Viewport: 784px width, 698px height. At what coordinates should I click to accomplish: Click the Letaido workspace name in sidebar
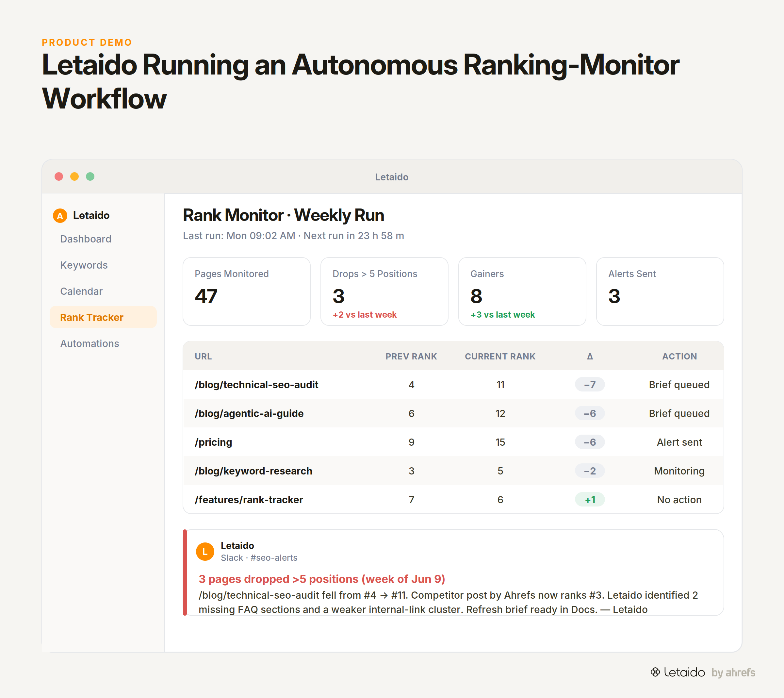(91, 215)
